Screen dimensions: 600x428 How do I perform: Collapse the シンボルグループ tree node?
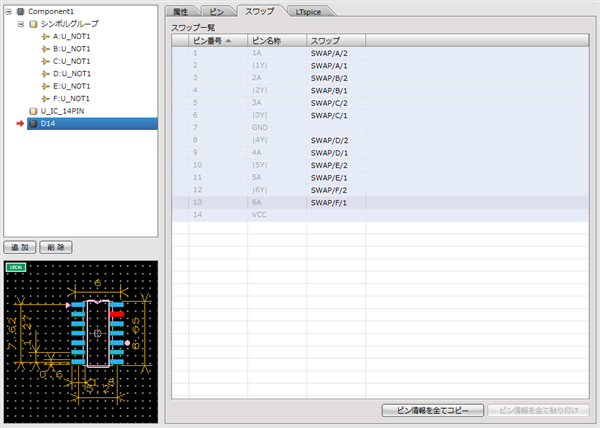point(21,23)
